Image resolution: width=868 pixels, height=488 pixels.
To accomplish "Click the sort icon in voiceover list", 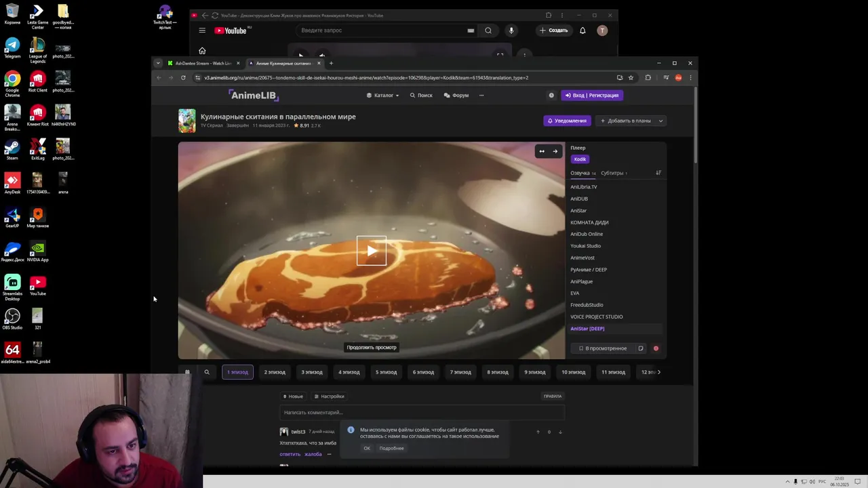I will coord(658,173).
